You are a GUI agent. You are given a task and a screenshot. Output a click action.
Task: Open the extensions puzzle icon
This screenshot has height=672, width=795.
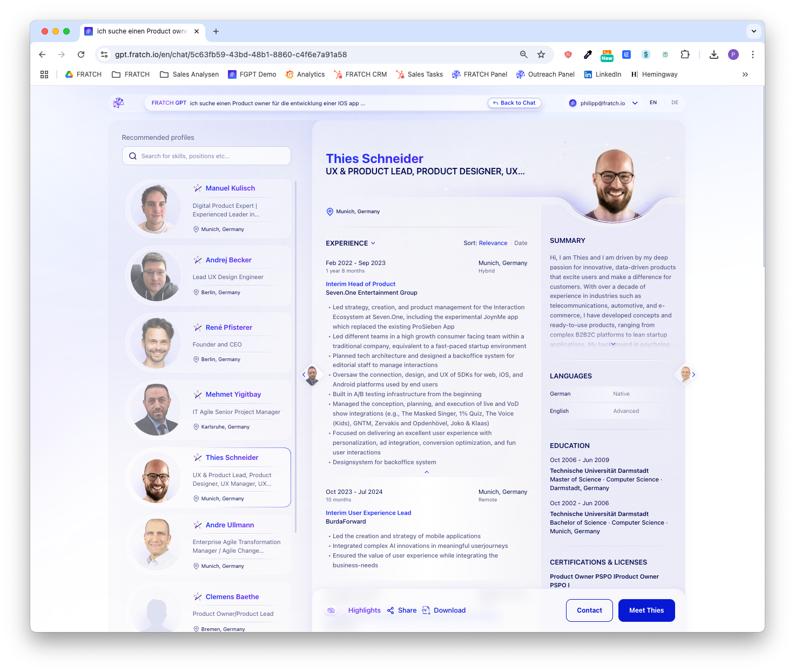[685, 55]
